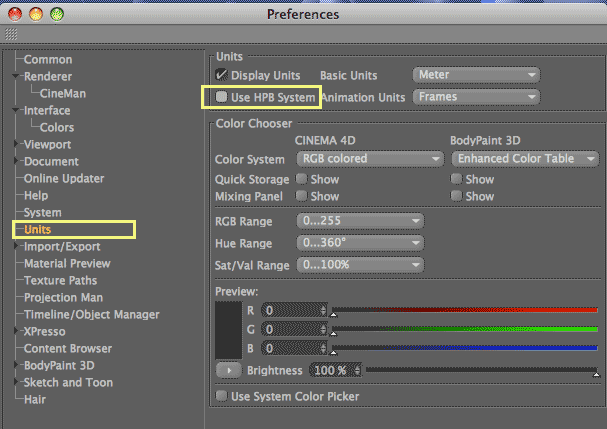607x429 pixels.
Task: Click the B value stepper arrows
Action: pyautogui.click(x=323, y=348)
